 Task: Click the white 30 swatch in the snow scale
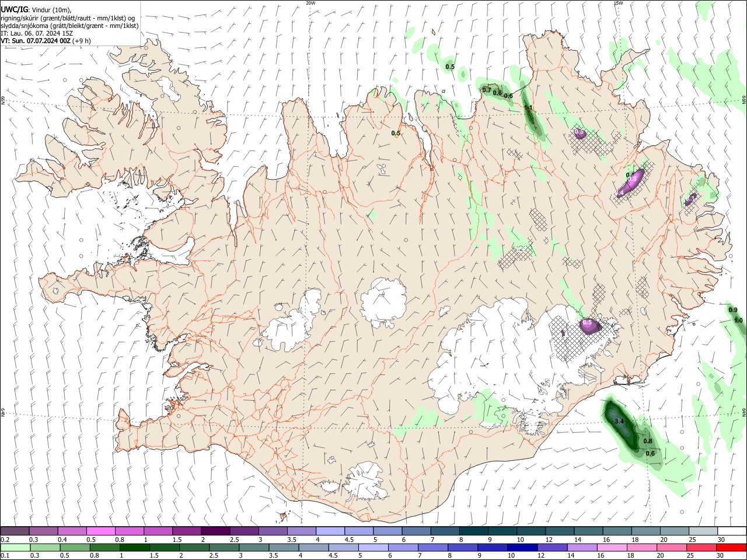tap(732, 531)
